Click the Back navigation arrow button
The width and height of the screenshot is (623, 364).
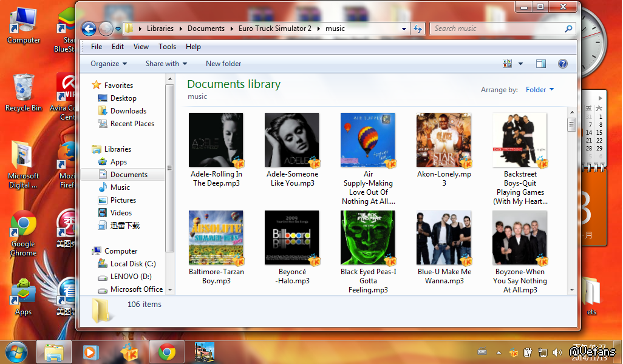89,29
